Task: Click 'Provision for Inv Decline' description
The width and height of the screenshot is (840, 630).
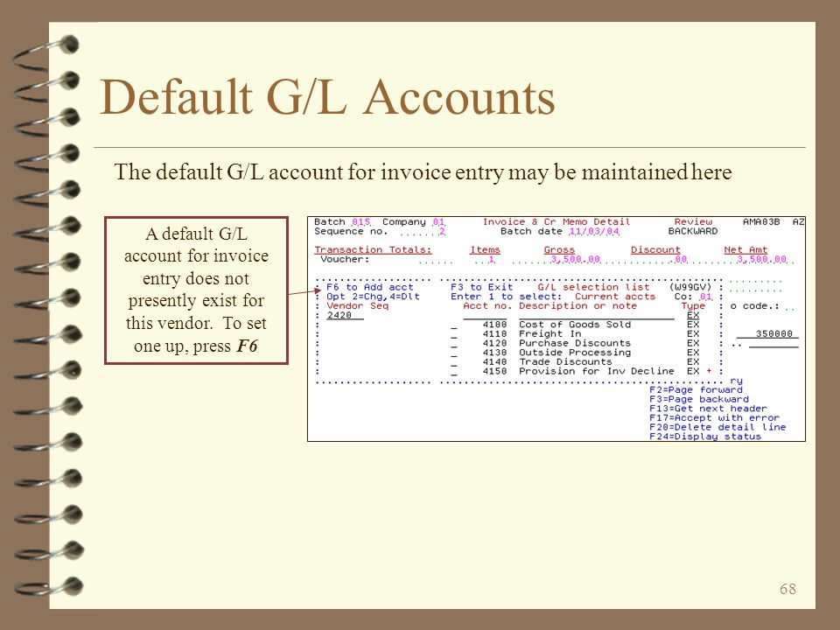Action: (596, 372)
